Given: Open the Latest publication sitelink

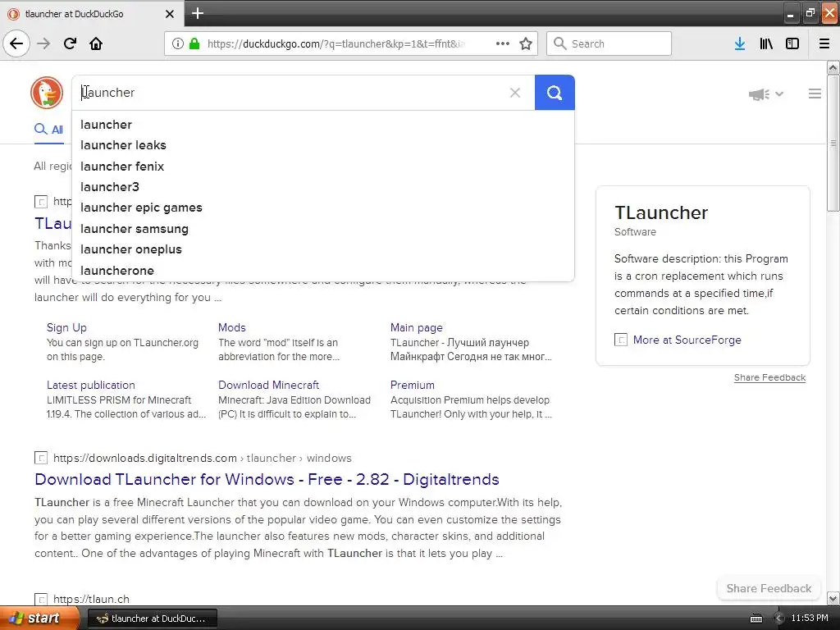Looking at the screenshot, I should tap(90, 386).
